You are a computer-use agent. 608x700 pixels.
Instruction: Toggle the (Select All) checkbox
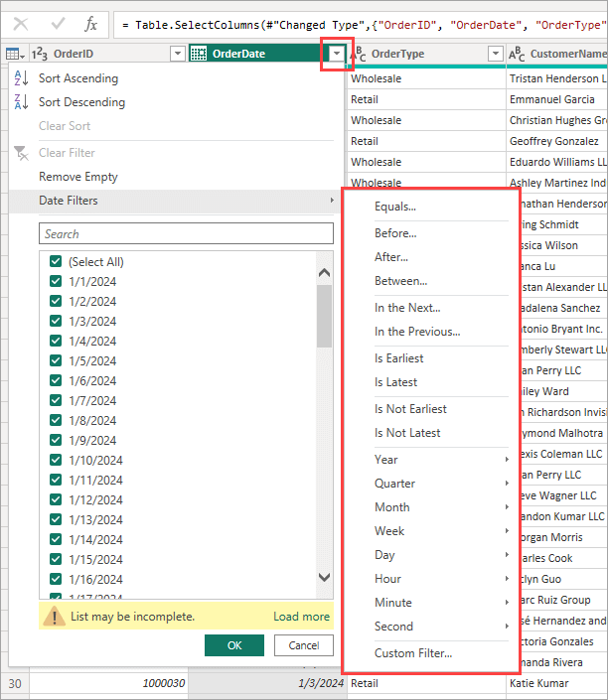(56, 261)
